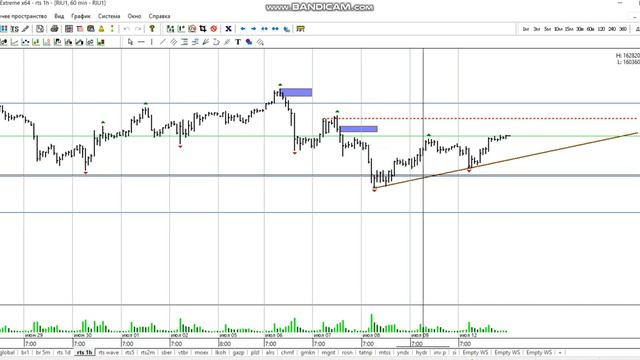
Task: Click the help question mark icon
Action: point(152,29)
